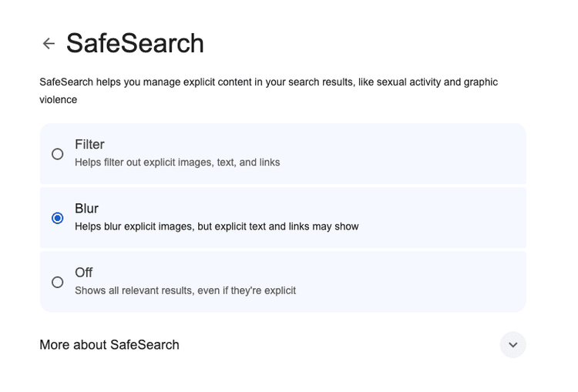Select the Off radio button
The width and height of the screenshot is (578, 392).
[x=58, y=282]
